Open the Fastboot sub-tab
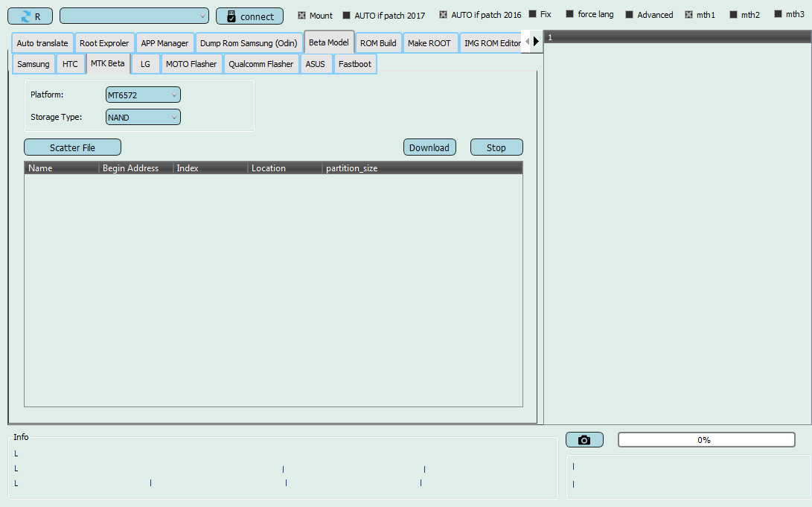The height and width of the screenshot is (507, 812). 355,64
